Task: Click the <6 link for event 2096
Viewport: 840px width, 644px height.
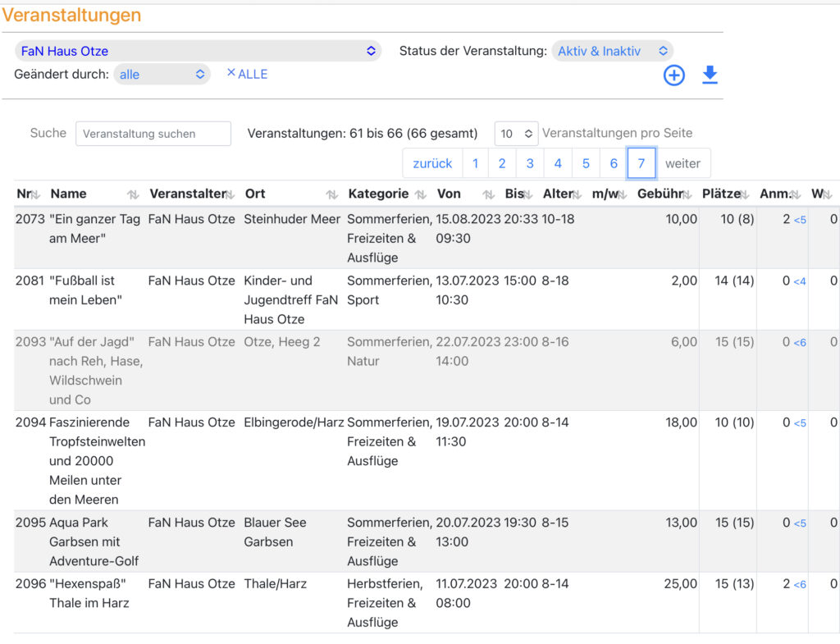Action: tap(800, 585)
